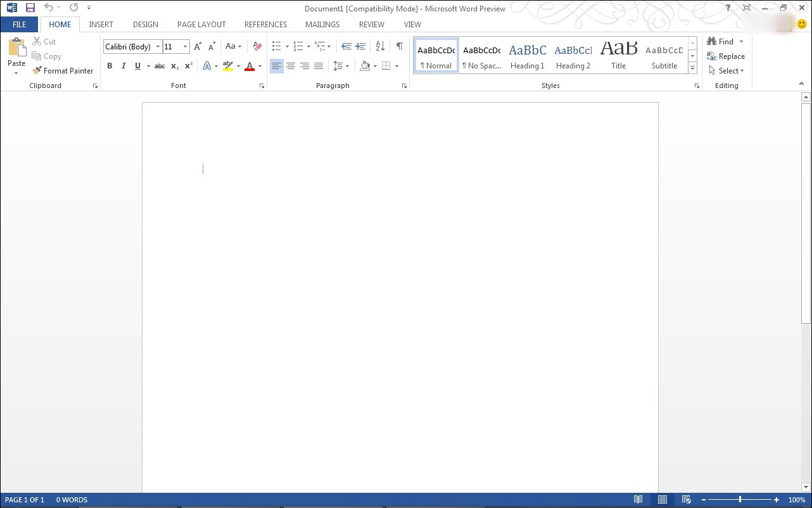Switch to the INSERT ribbon tab
Image resolution: width=812 pixels, height=508 pixels.
[x=101, y=24]
